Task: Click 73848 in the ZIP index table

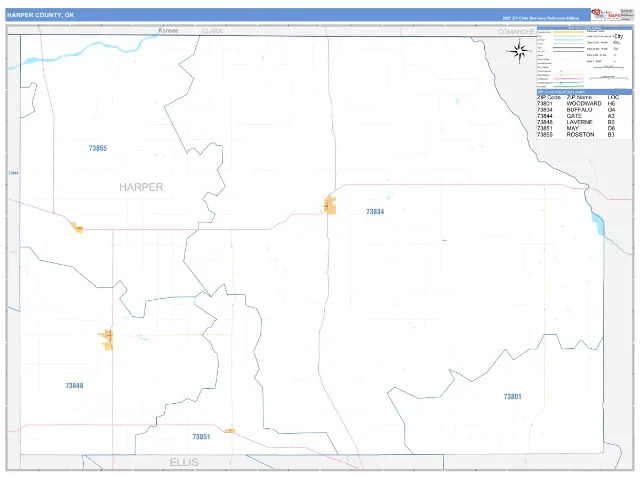Action: click(545, 122)
